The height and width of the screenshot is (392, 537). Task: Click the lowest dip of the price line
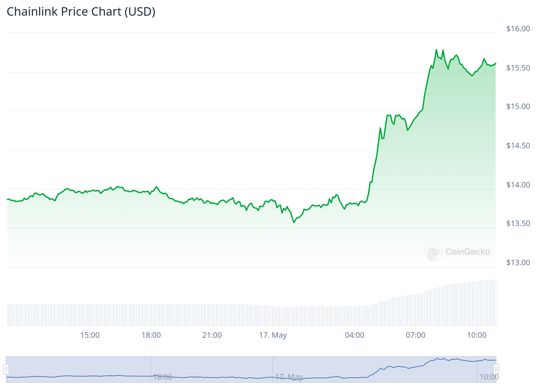pos(294,223)
